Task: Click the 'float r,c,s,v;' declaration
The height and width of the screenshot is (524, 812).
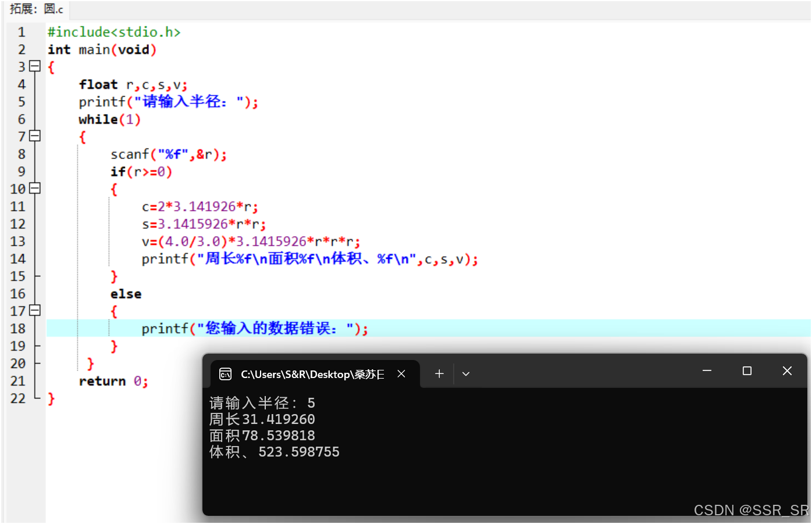Action: [133, 84]
